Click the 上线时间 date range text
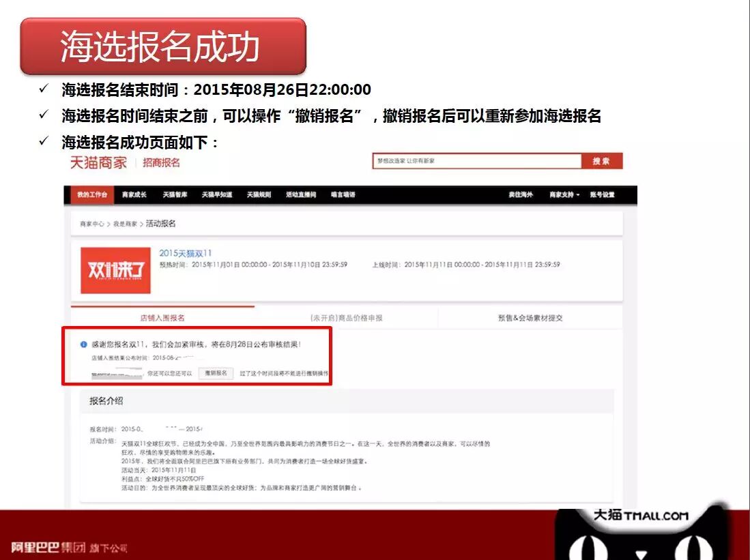Image resolution: width=750 pixels, height=560 pixels. pos(466,265)
